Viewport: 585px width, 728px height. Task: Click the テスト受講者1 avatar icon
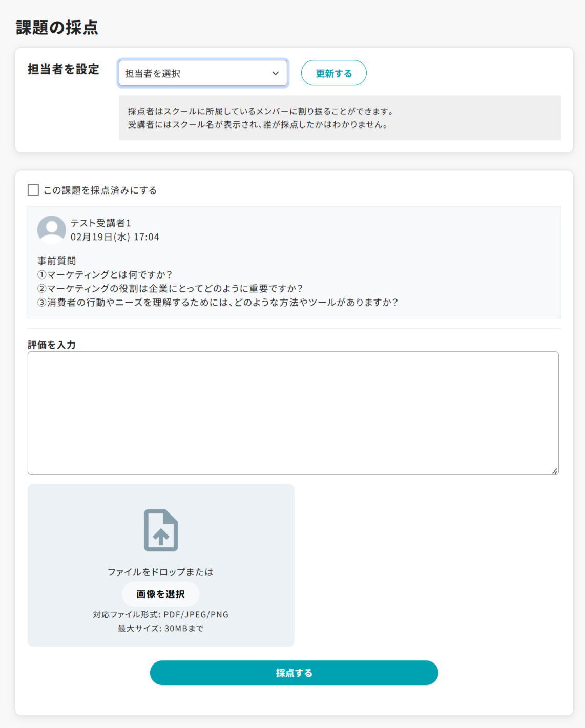[x=52, y=230]
